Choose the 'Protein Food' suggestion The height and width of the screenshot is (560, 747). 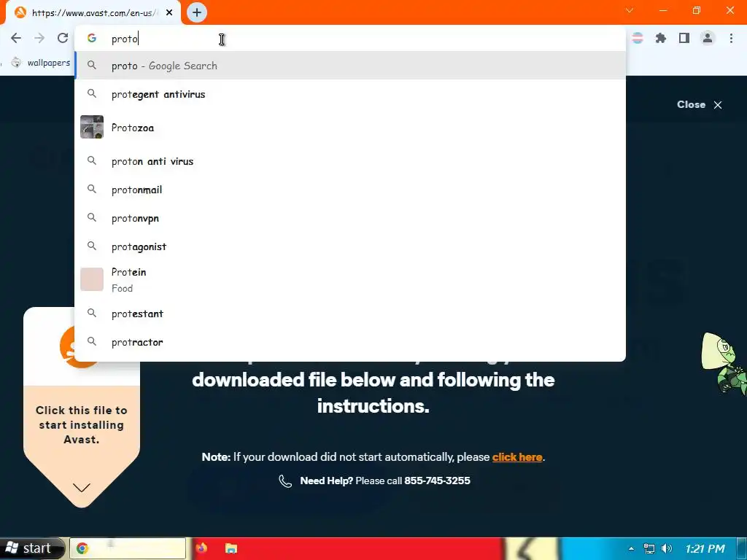click(x=350, y=279)
